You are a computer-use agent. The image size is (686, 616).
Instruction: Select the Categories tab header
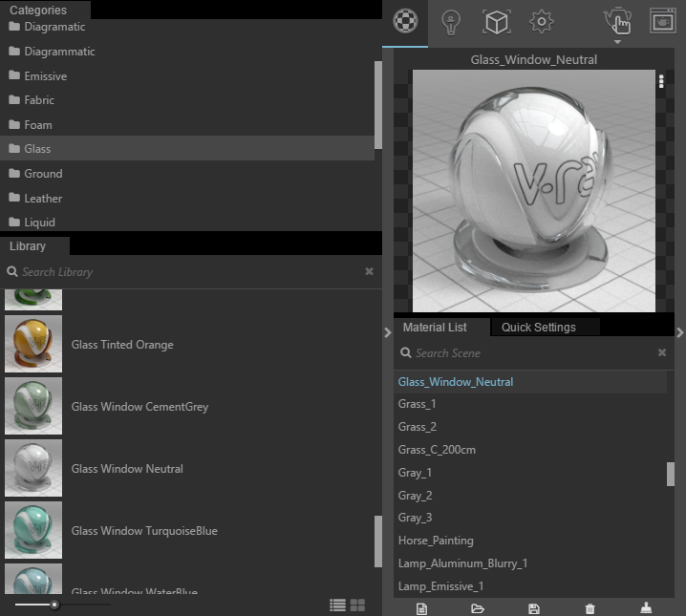pos(38,11)
